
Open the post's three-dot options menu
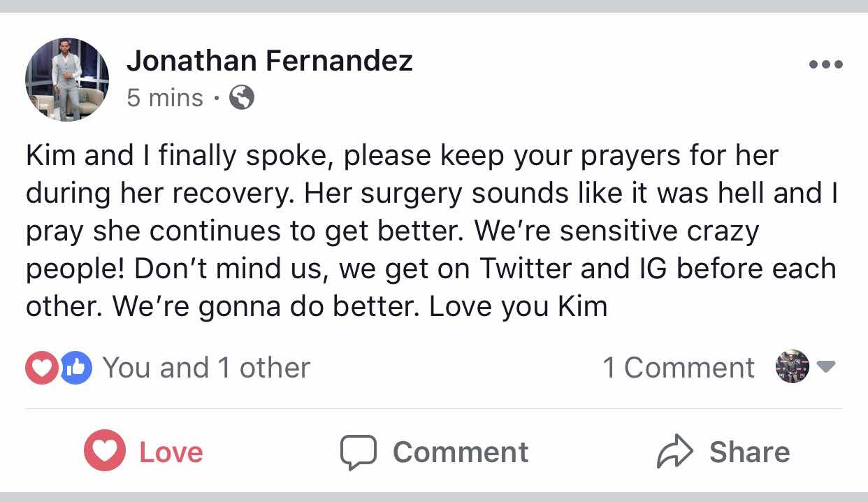825,65
